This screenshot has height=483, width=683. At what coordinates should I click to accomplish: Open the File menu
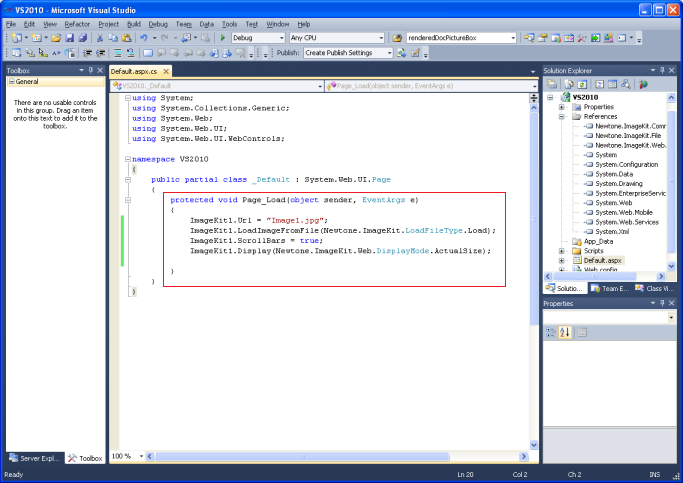11,24
